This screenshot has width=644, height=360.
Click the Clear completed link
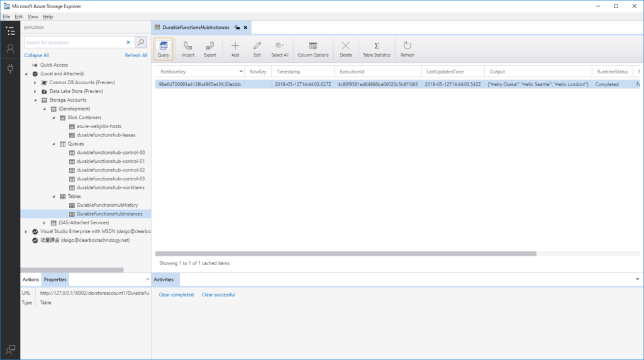[176, 295]
